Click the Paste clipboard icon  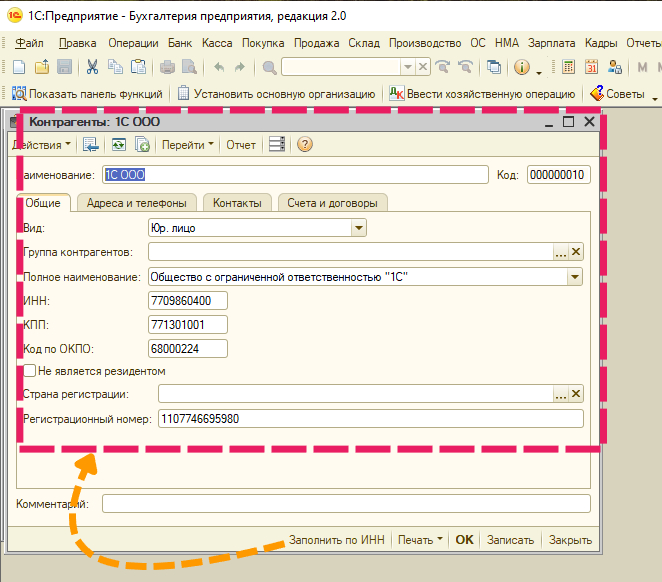138,67
